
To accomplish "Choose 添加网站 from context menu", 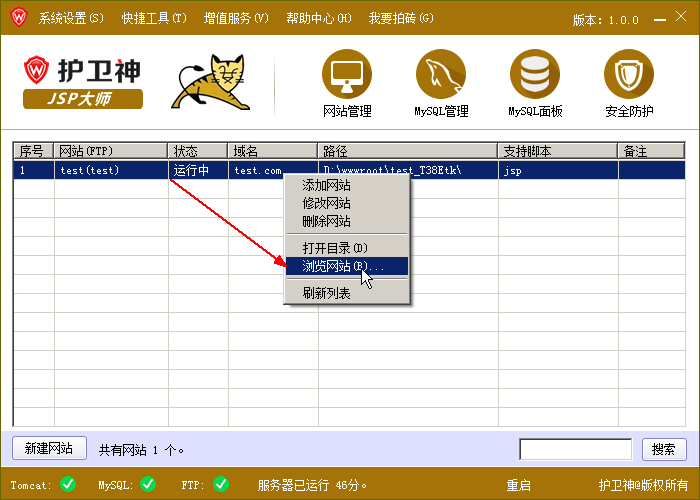I will (x=346, y=185).
